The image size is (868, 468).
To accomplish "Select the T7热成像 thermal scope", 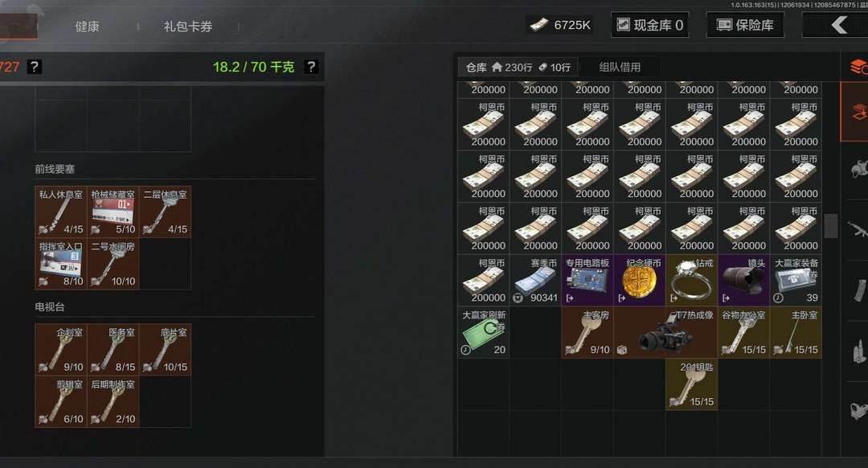I will tap(665, 332).
